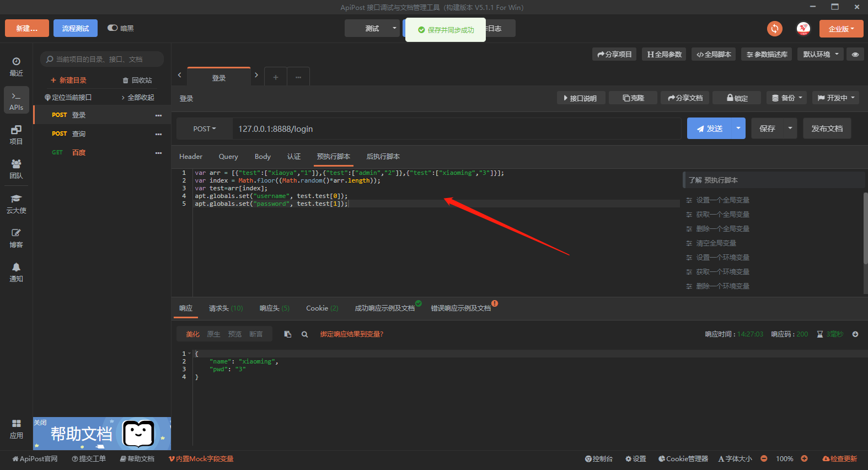This screenshot has width=868, height=470.
Task: Open the tab options ellipsis button
Action: pos(298,77)
